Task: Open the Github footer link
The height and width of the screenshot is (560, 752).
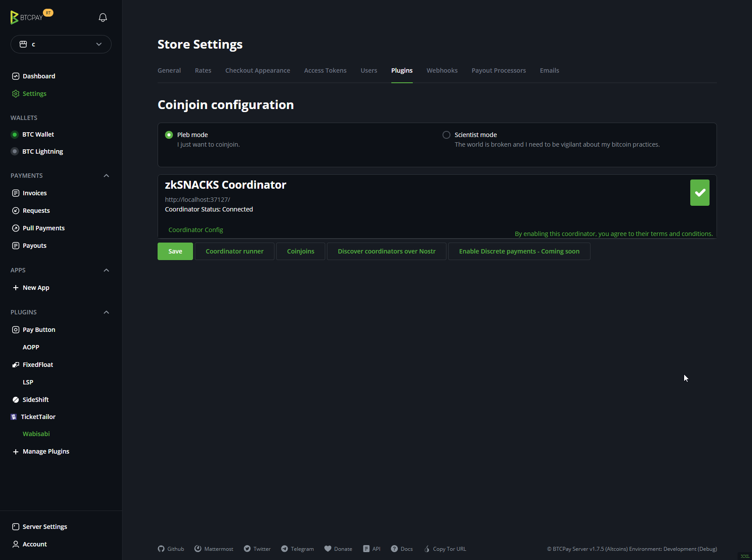Action: [171, 549]
